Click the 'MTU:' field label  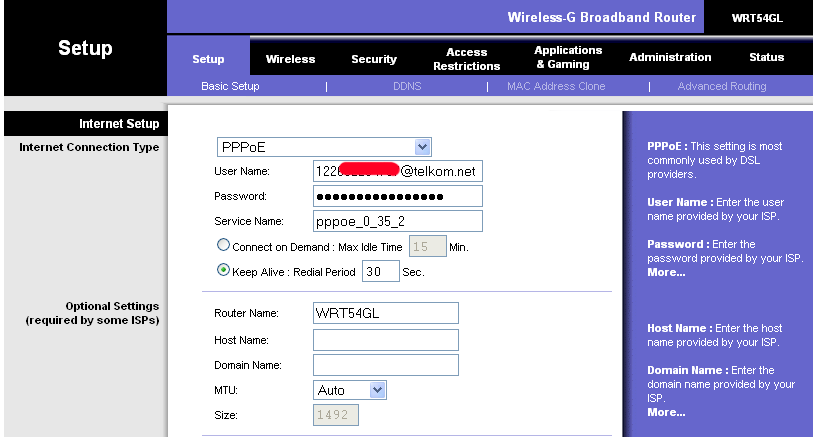[226, 390]
